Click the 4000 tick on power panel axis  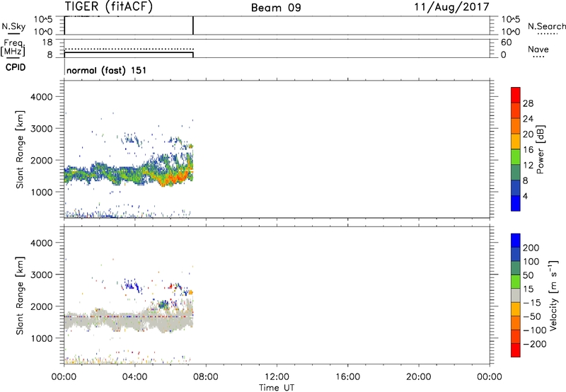[x=42, y=97]
